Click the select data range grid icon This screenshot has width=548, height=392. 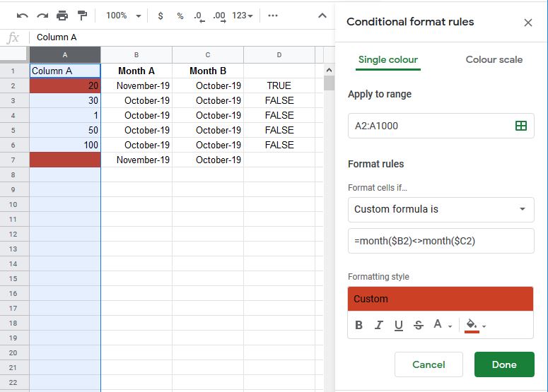click(x=520, y=126)
